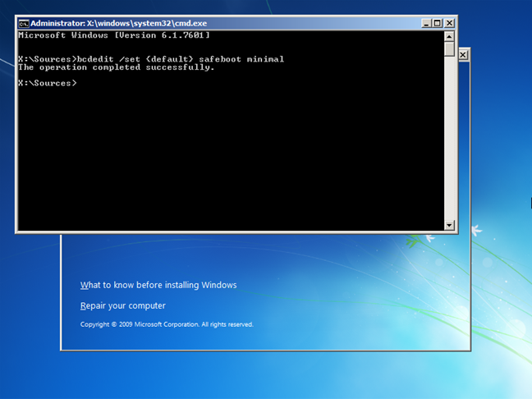Click the Microsoft Corporation copyright notice
The image size is (532, 399).
167,324
